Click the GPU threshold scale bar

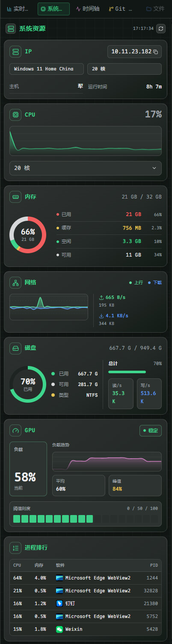(x=86, y=519)
